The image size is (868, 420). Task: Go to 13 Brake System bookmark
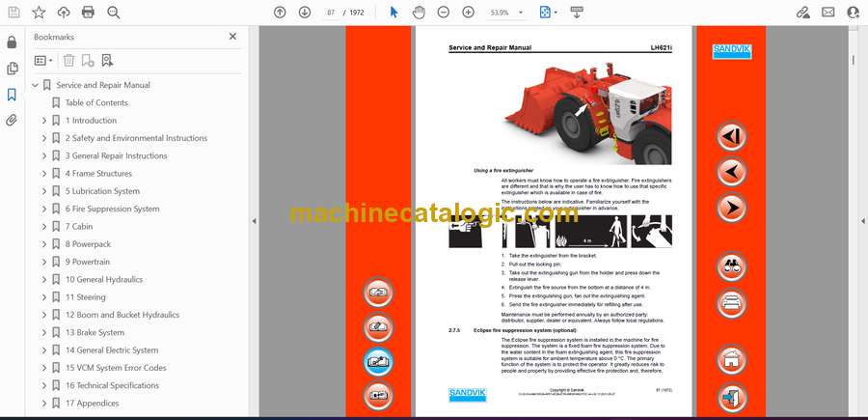(x=95, y=332)
